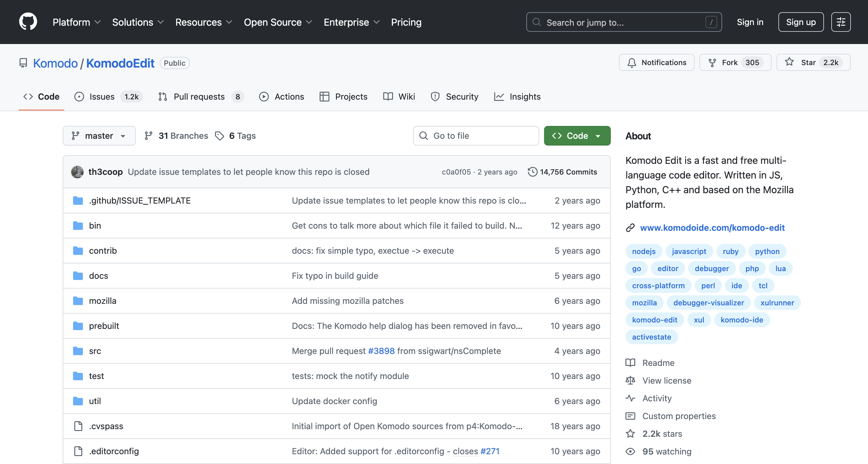
Task: Open the Activity page
Action: [656, 398]
